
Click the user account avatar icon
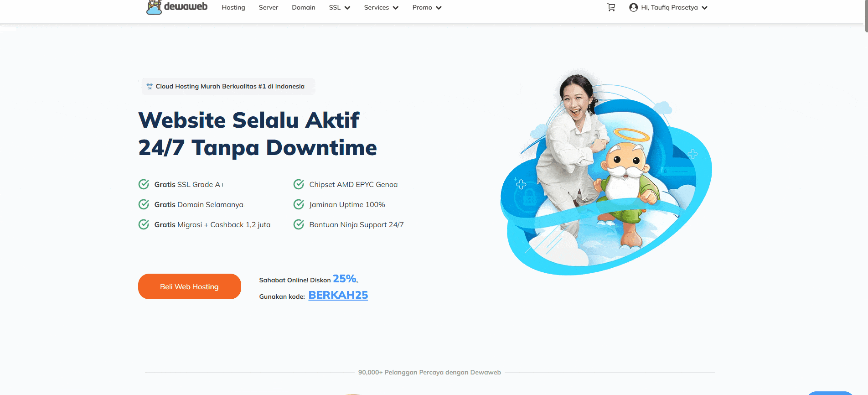point(633,7)
